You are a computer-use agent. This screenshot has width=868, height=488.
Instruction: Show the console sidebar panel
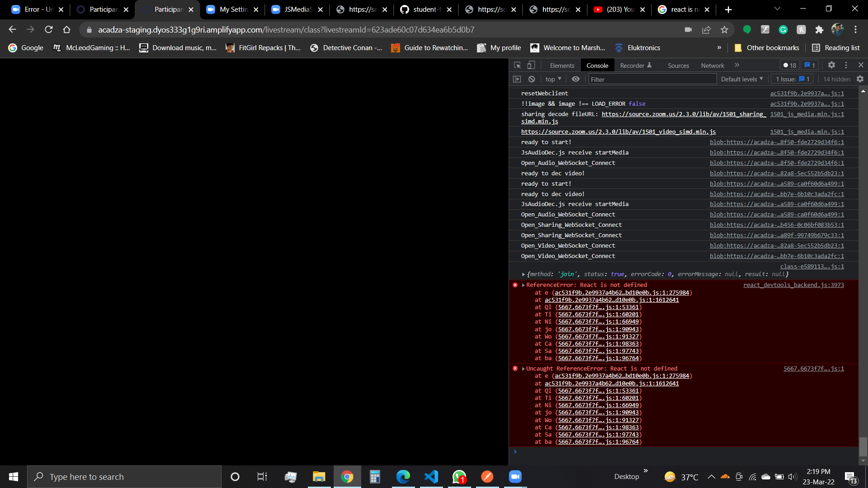517,79
